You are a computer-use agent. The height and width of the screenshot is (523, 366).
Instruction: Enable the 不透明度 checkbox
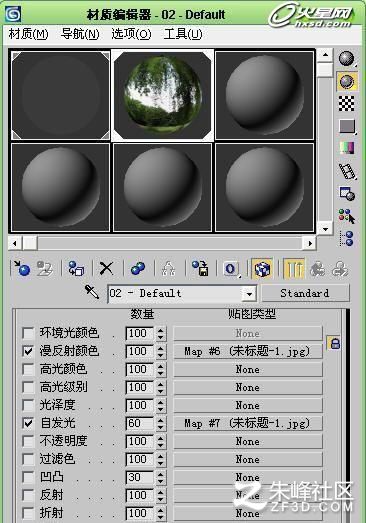click(28, 441)
